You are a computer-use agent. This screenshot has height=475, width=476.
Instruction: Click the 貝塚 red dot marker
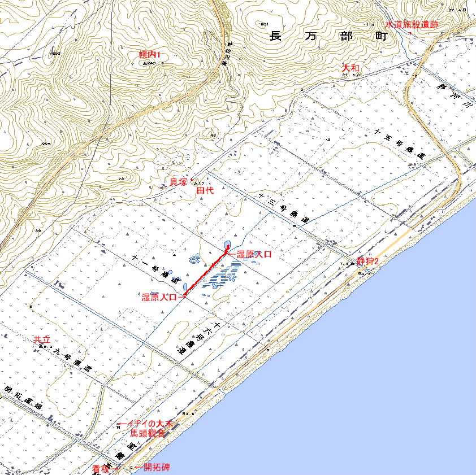(x=192, y=180)
